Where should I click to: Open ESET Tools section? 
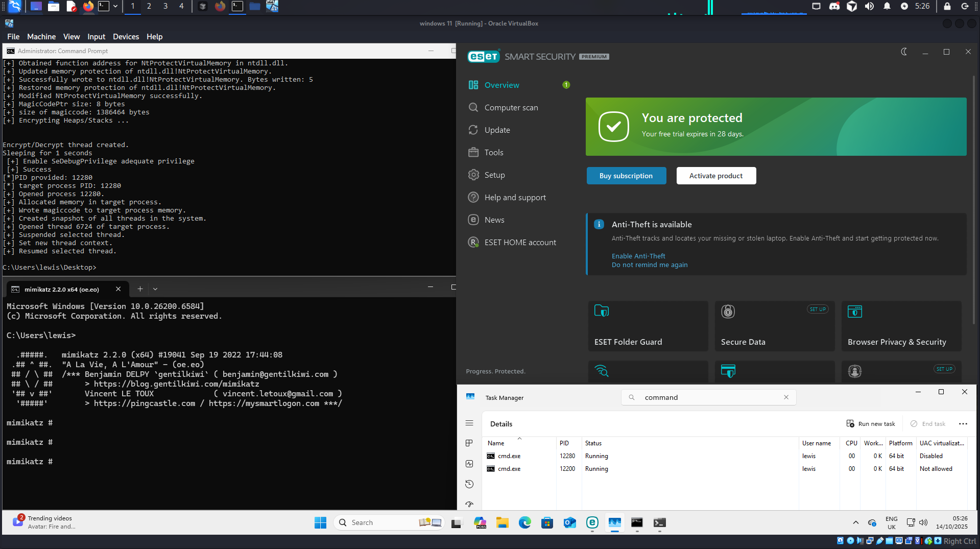click(493, 153)
